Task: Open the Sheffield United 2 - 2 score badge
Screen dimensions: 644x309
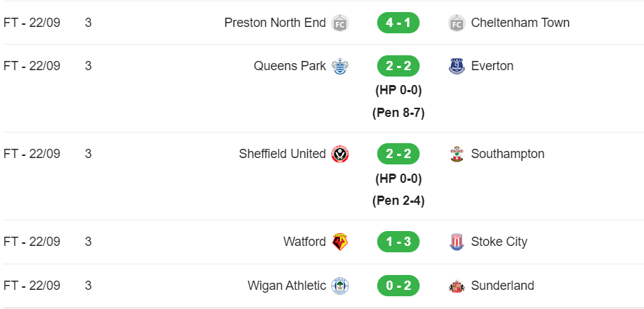Action: pos(398,154)
